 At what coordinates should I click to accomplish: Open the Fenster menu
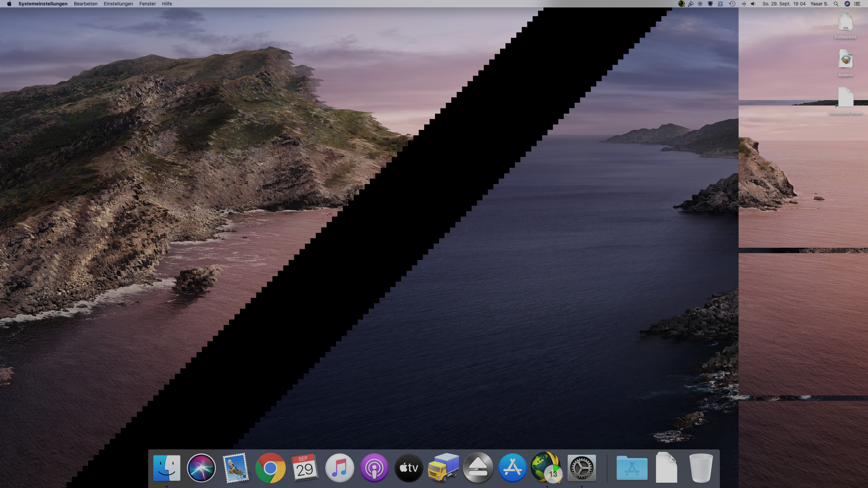[147, 4]
